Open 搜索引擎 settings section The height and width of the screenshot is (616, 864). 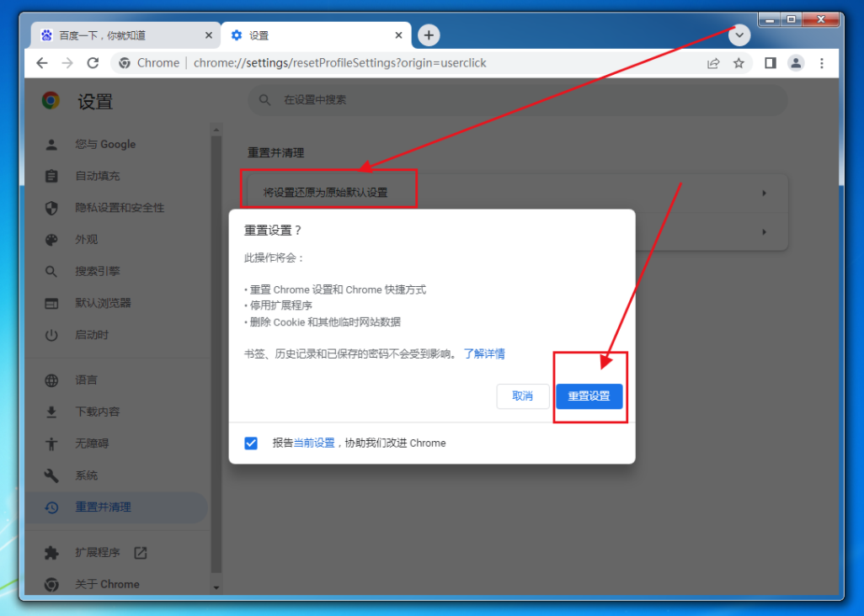tap(117, 271)
